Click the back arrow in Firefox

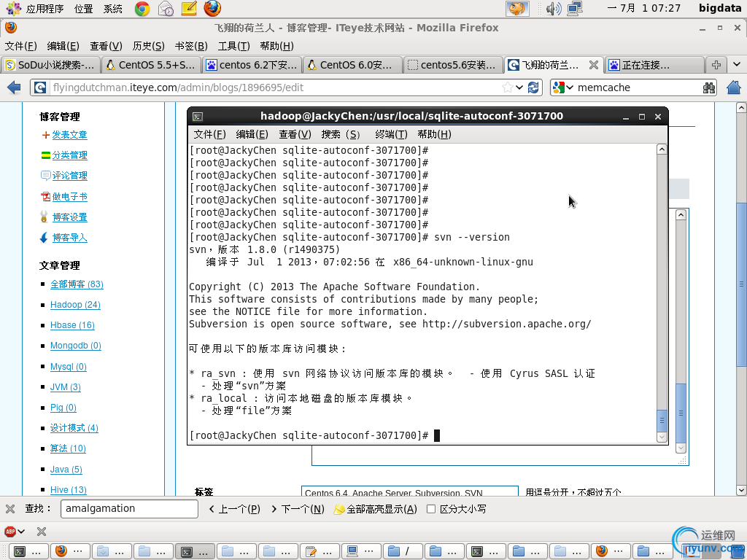point(15,87)
